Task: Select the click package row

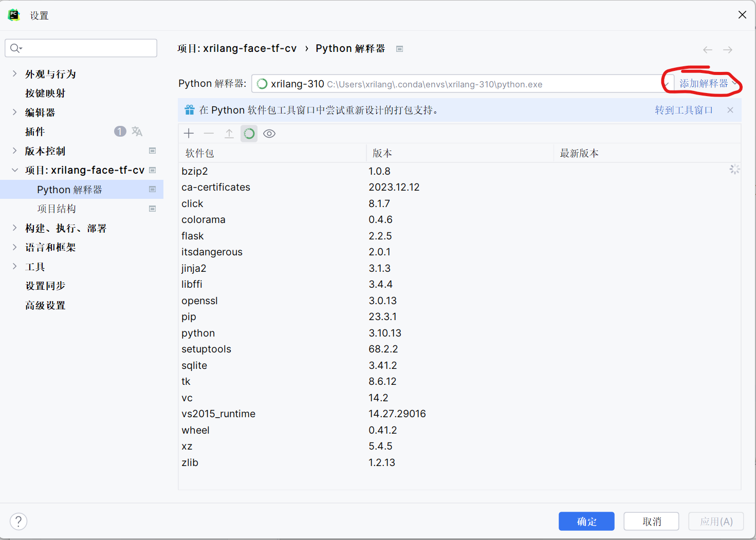Action: pos(459,203)
